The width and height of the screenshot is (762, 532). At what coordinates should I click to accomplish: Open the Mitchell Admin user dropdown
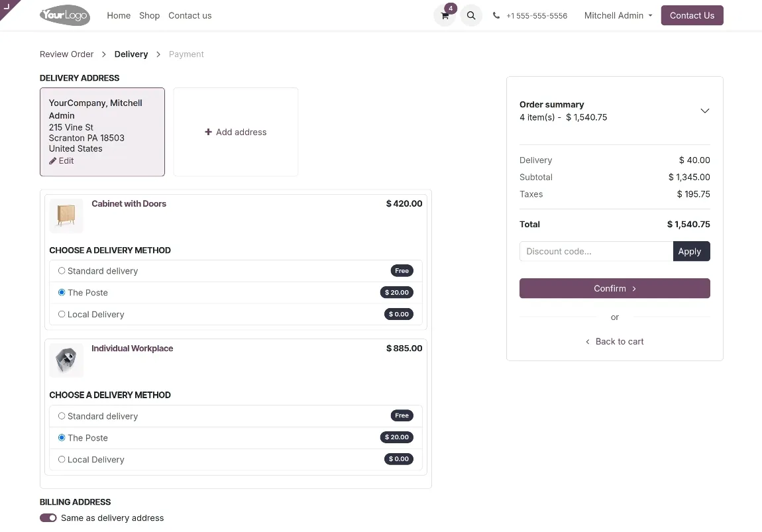(x=618, y=16)
